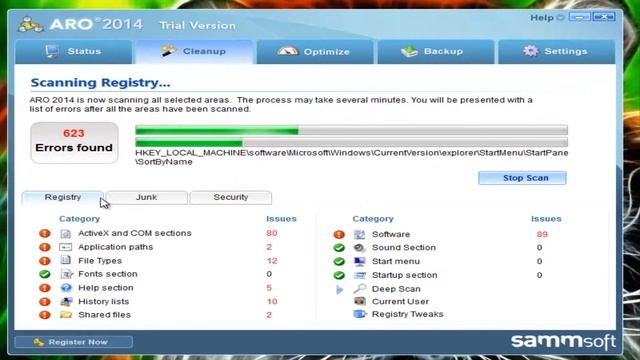Click the File Types label
Image resolution: width=640 pixels, height=360 pixels.
[x=100, y=260]
